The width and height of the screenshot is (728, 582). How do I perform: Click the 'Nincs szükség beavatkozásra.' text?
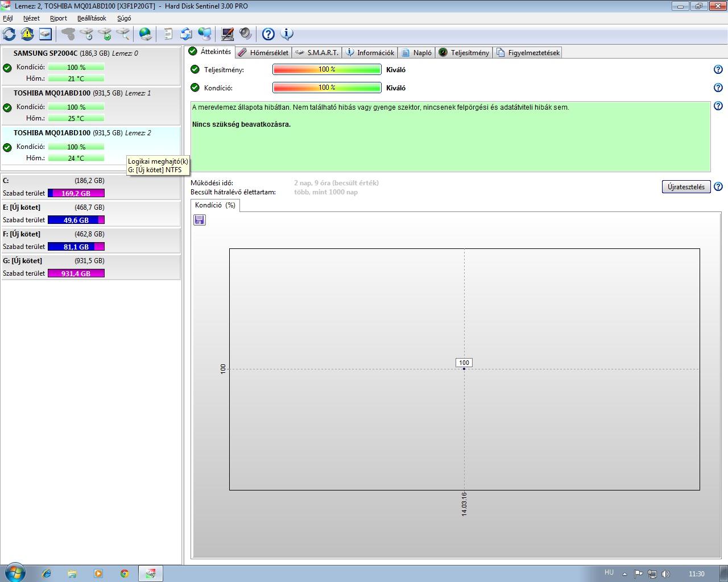[241, 124]
